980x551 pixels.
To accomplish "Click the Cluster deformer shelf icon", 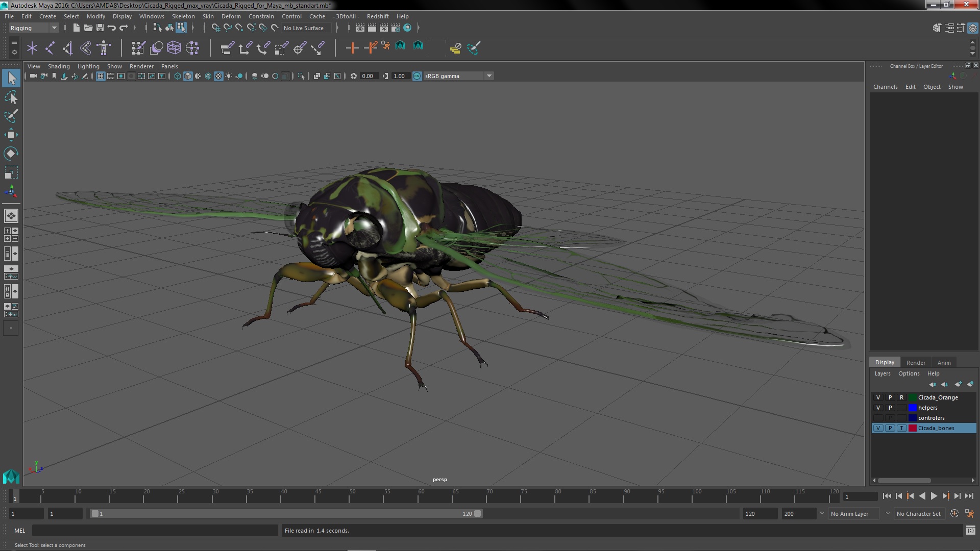I will click(x=192, y=48).
